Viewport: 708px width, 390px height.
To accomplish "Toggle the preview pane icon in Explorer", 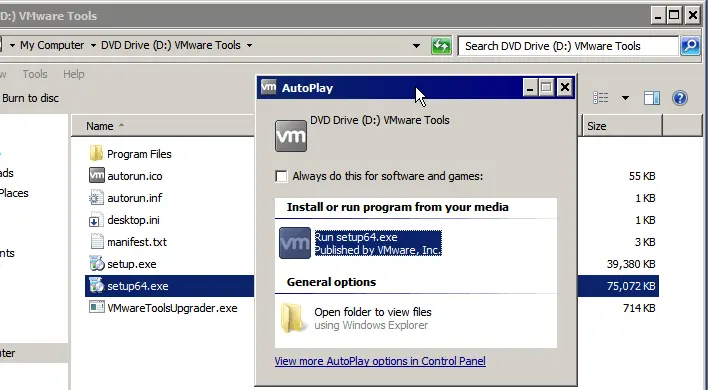I will [x=652, y=98].
